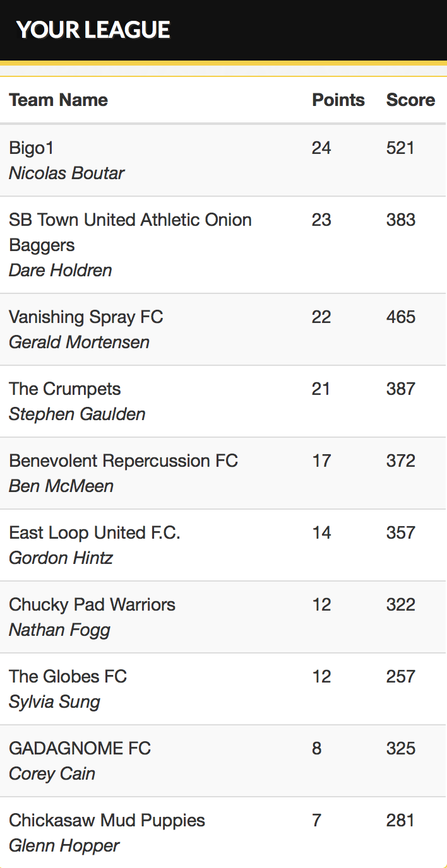Click Benevolent Repercussion FC team name
447x868 pixels.
123,460
